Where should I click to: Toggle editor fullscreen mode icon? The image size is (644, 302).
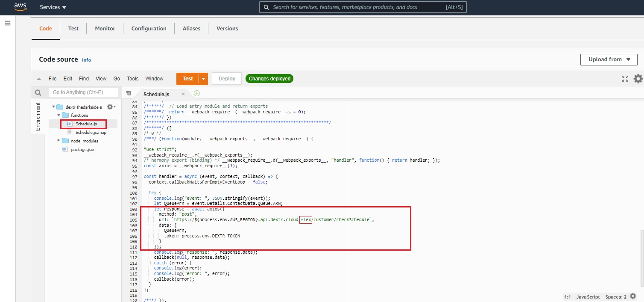coord(625,79)
